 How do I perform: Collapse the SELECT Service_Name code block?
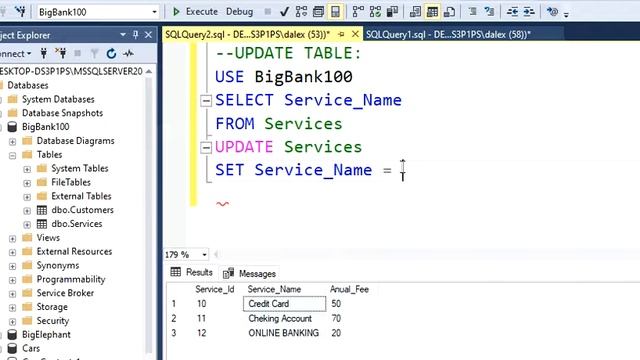coord(206,100)
